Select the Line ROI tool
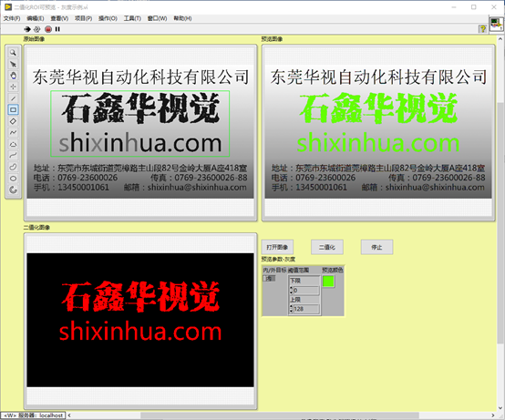Screen dimensions: 505x420 (x=13, y=98)
